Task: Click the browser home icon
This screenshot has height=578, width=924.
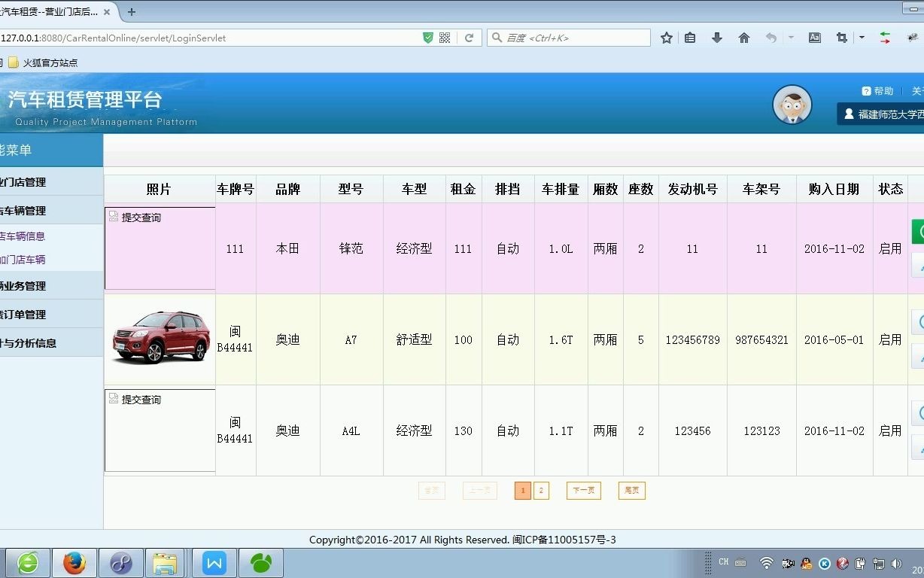Action: 744,37
